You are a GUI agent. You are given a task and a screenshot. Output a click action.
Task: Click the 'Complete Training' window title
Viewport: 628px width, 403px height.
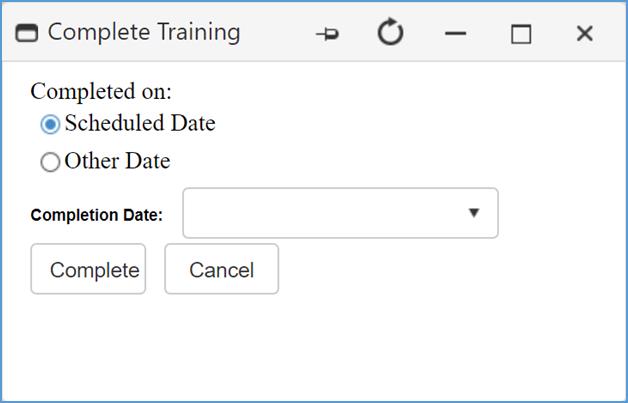pos(144,32)
